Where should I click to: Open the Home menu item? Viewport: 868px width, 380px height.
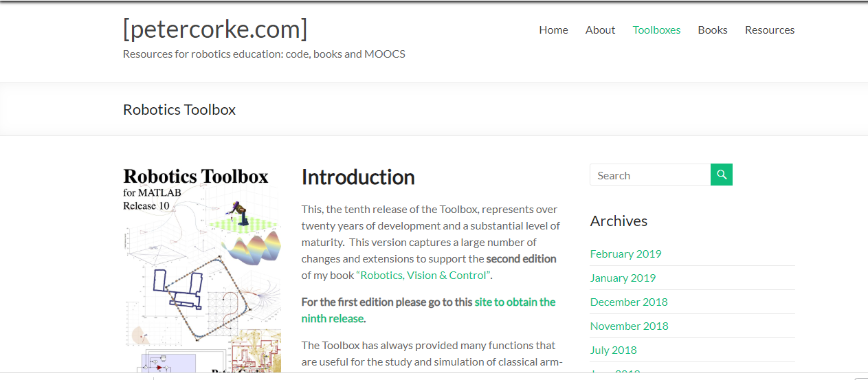point(553,30)
